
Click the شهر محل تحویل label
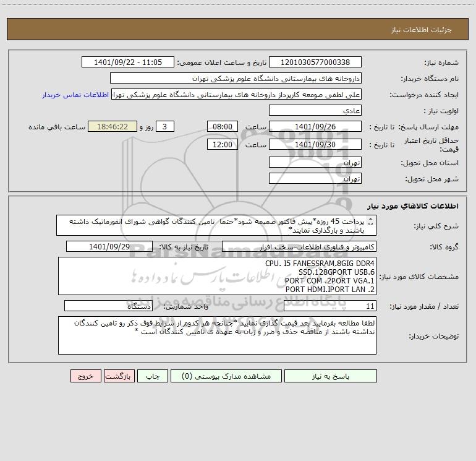432,179
